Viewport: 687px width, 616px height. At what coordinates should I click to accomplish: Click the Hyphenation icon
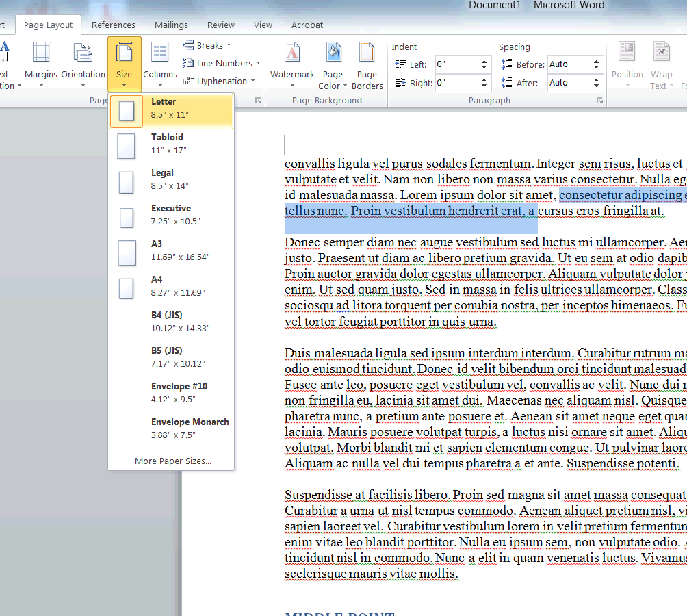click(x=187, y=81)
